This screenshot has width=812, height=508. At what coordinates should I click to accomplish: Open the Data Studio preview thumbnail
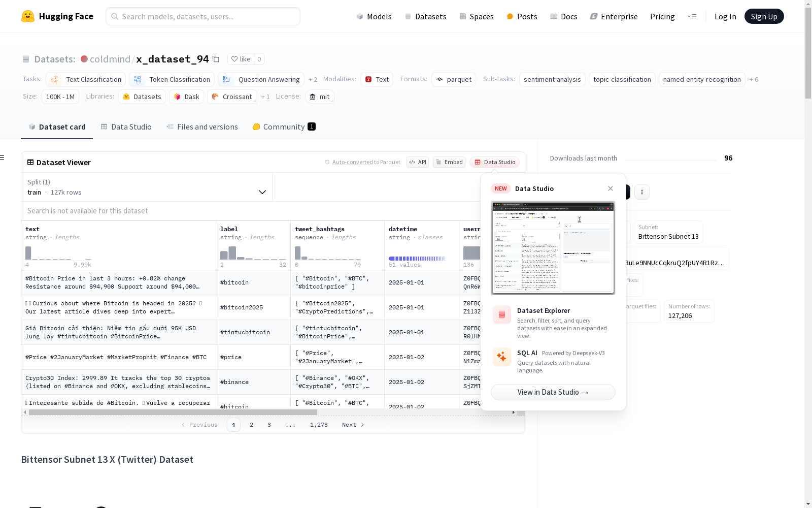(553, 248)
